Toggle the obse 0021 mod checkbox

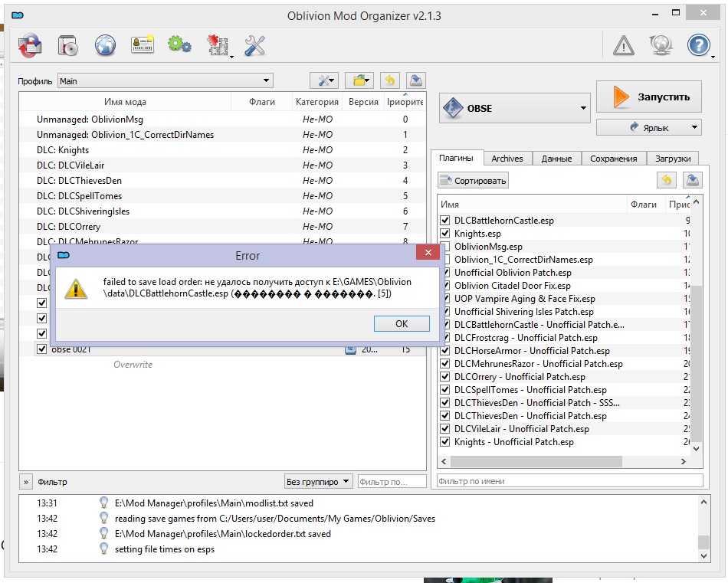click(x=42, y=349)
